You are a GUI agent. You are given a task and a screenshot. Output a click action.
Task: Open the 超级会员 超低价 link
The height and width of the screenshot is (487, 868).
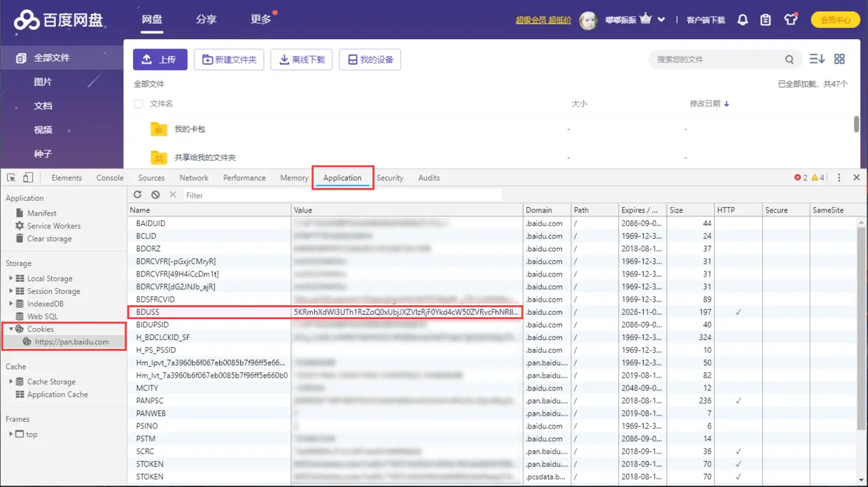[544, 20]
